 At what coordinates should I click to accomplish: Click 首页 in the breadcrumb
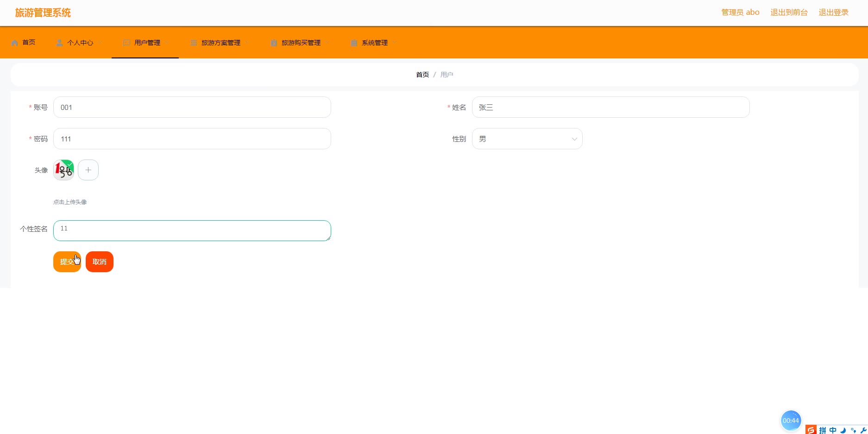422,75
